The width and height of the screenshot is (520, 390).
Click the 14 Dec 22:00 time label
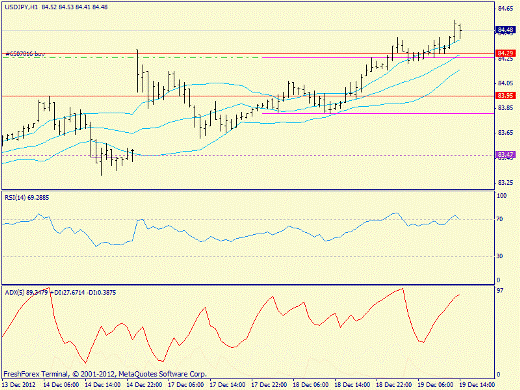tap(144, 385)
